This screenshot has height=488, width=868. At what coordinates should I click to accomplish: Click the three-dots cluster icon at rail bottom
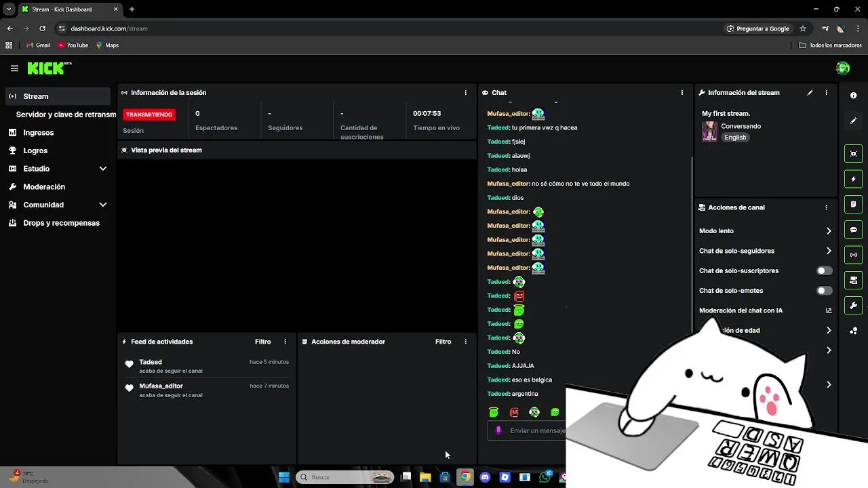click(x=853, y=331)
